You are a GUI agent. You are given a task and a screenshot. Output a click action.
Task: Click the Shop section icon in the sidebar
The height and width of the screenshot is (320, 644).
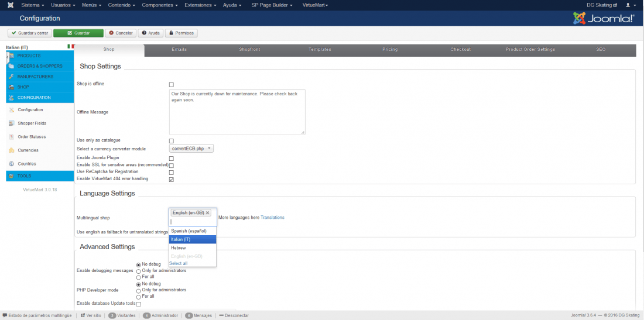12,87
